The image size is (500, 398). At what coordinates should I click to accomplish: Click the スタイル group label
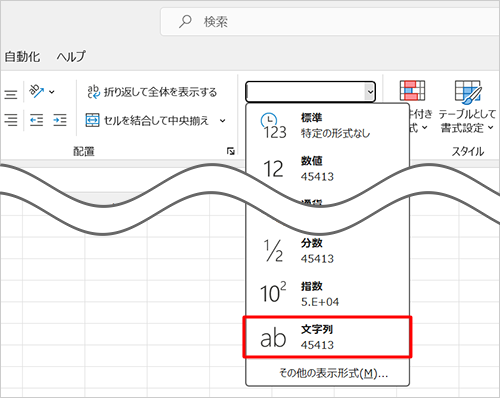(468, 152)
